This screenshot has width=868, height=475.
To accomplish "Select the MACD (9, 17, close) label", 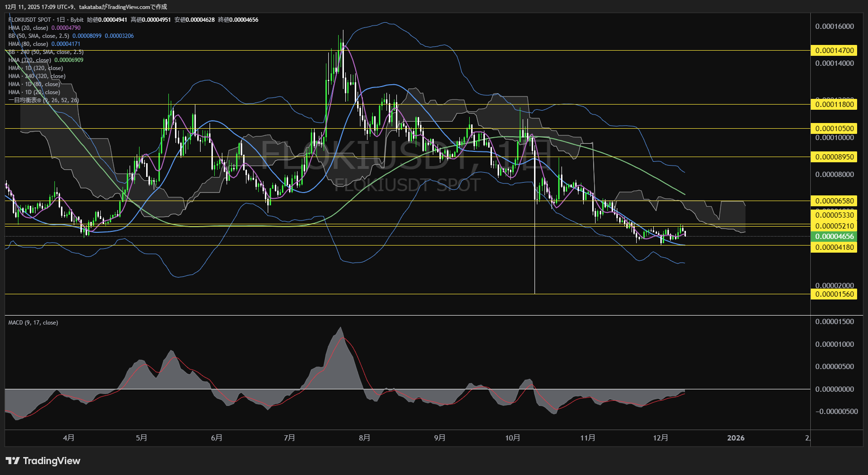I will point(33,323).
